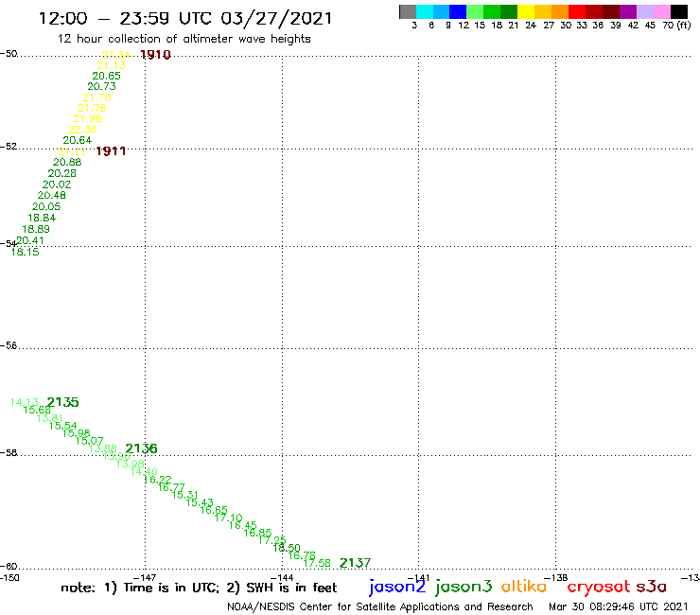Click the yellow wave height 21.75
The height and width of the screenshot is (615, 700).
96,97
